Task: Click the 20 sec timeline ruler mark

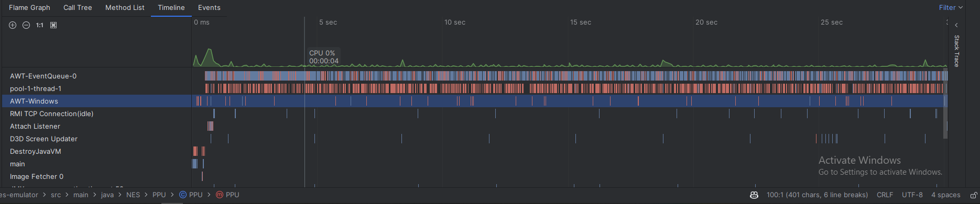Action: pyautogui.click(x=706, y=22)
